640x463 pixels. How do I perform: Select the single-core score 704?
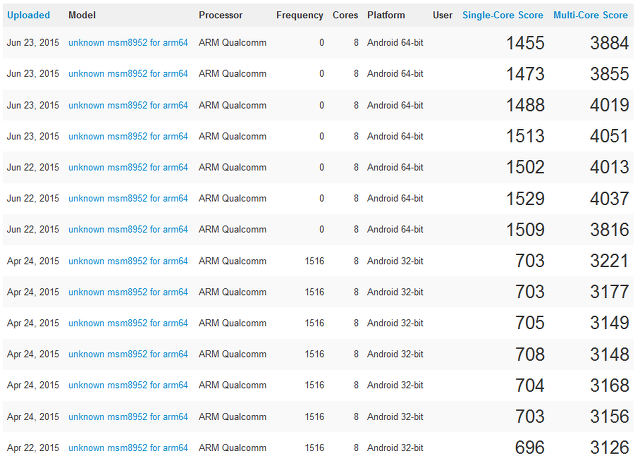coord(530,385)
